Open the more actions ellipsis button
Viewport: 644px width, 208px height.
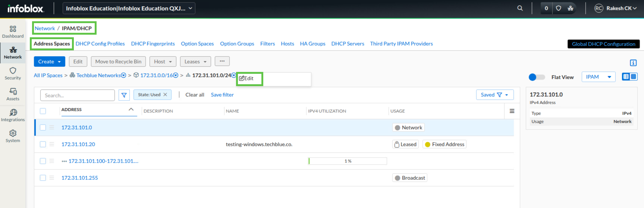pyautogui.click(x=222, y=61)
